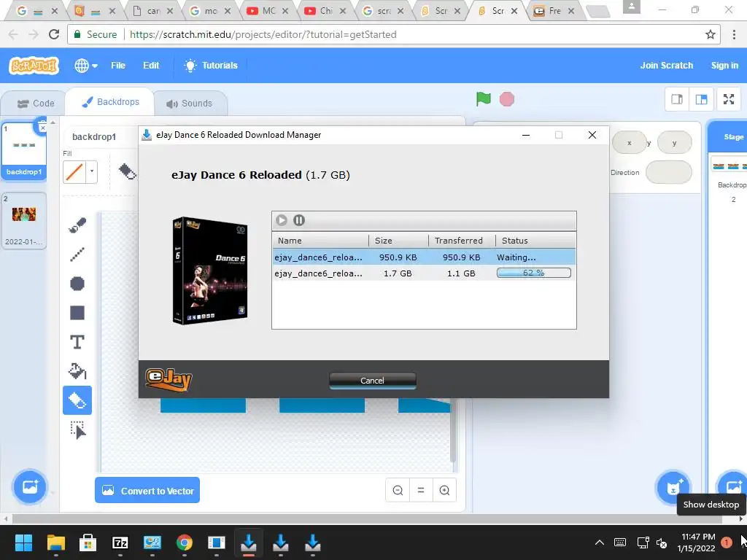Select the backdrop1 thumbnail
The image size is (747, 560).
pyautogui.click(x=24, y=150)
